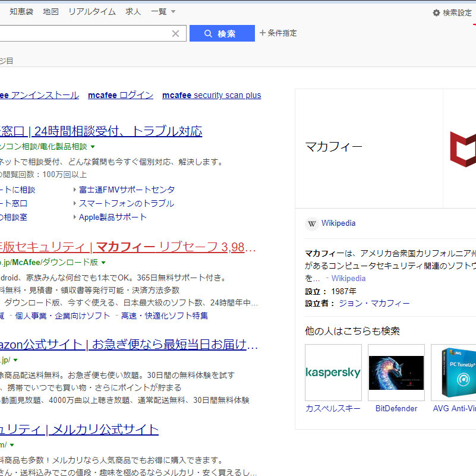Click the +条件指定 option
Image resolution: width=476 pixels, height=476 pixels.
tap(278, 33)
